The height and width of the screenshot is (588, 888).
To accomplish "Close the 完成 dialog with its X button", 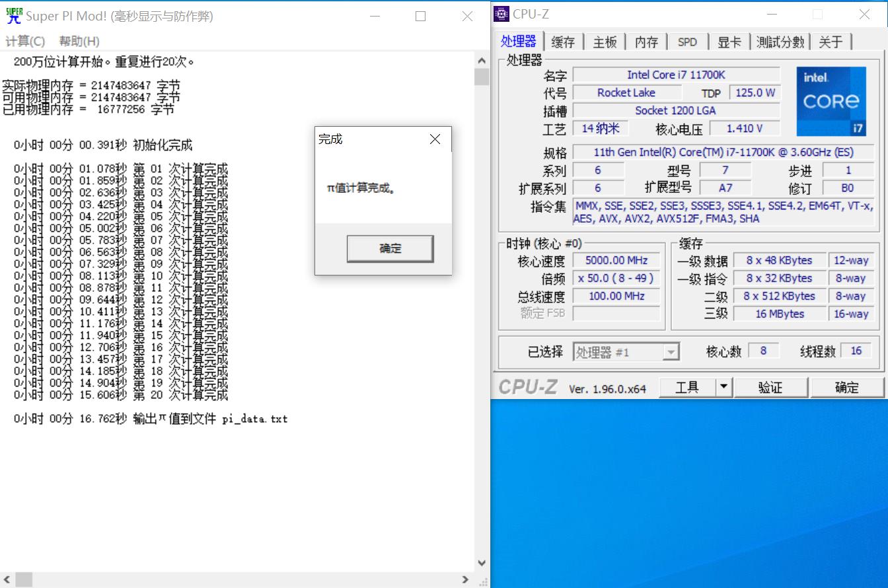I will (x=435, y=139).
